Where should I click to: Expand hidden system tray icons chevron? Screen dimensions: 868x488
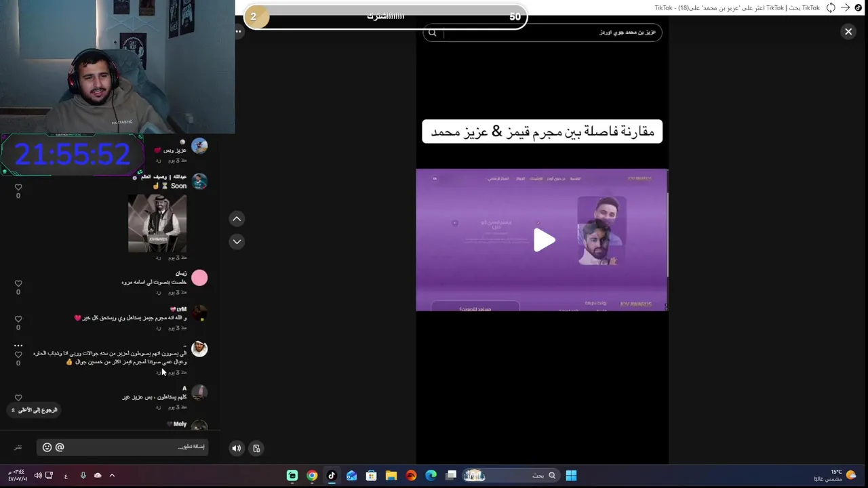pyautogui.click(x=112, y=476)
